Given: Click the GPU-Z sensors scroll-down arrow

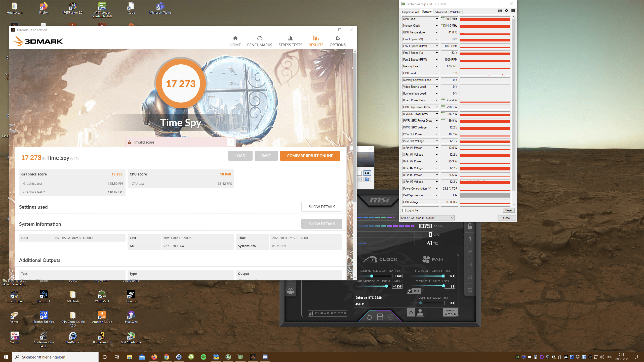Looking at the screenshot, I should [x=513, y=204].
